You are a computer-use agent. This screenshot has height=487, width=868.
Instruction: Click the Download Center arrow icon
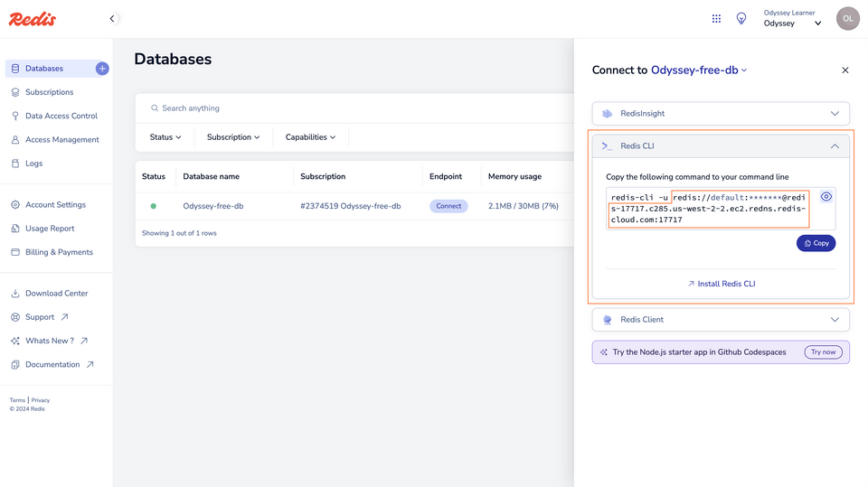coord(15,294)
